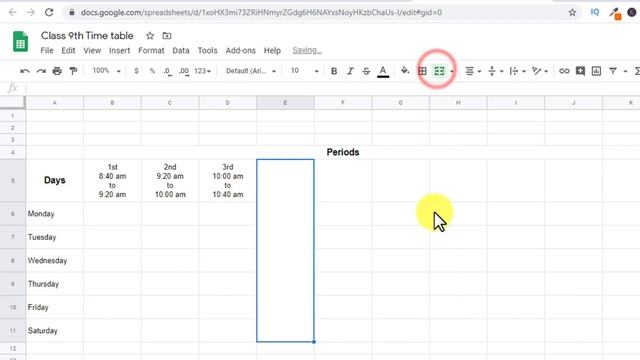The height and width of the screenshot is (360, 640).
Task: Reload the page in browser
Action: tap(49, 12)
